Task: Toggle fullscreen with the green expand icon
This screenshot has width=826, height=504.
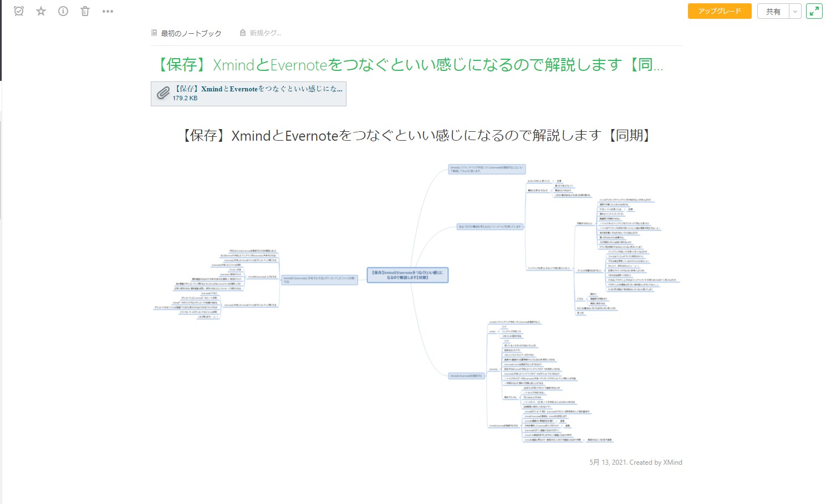Action: point(814,11)
